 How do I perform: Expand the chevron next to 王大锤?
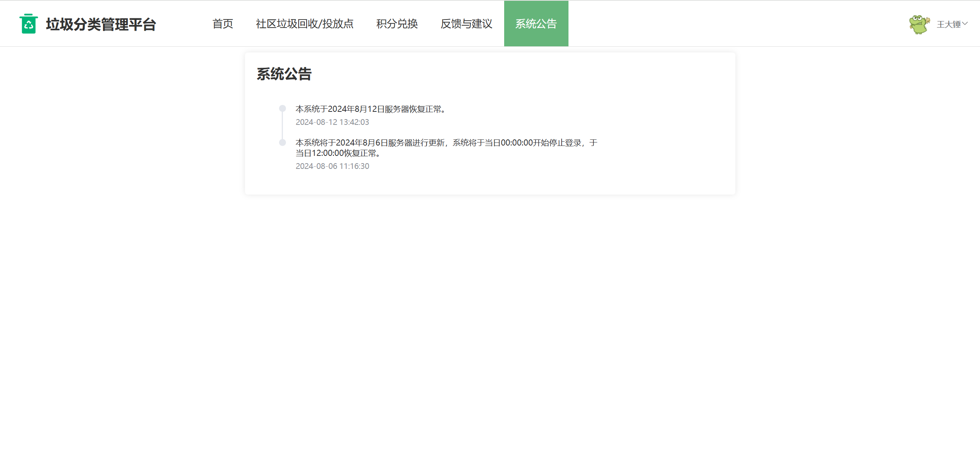click(x=965, y=24)
